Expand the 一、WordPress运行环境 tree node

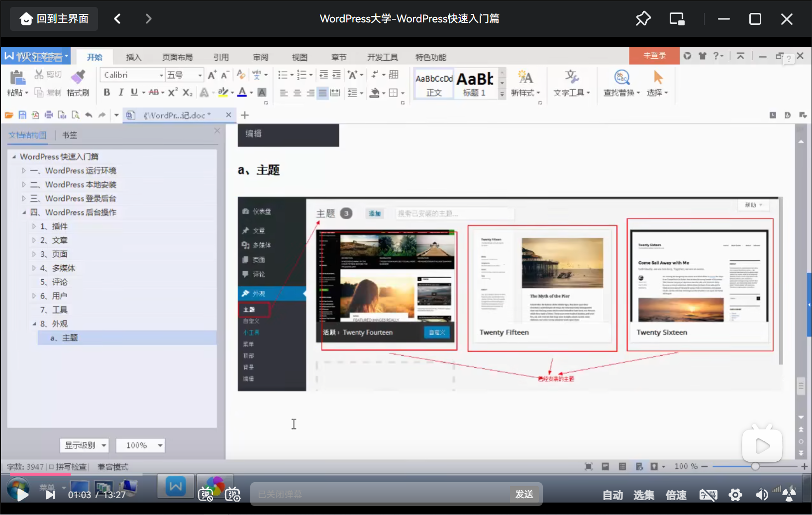(x=24, y=171)
